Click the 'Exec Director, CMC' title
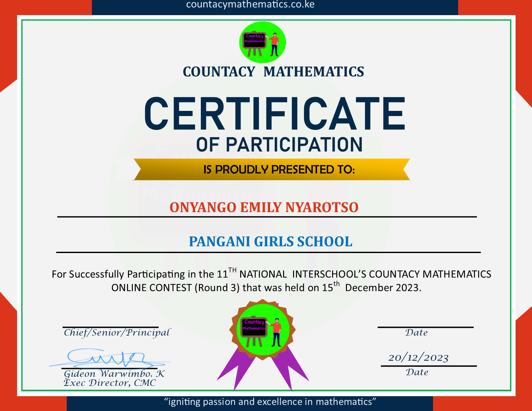 tap(110, 383)
